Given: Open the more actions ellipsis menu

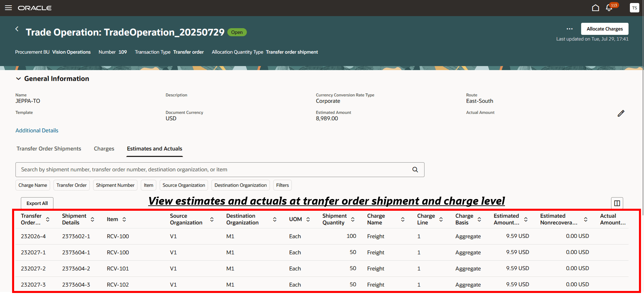Looking at the screenshot, I should coord(569,29).
